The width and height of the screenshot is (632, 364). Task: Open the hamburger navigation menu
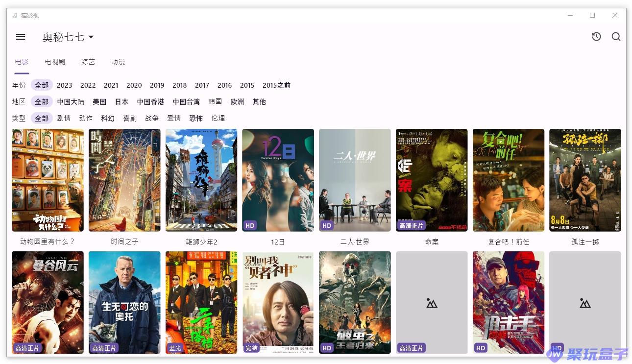pos(21,37)
